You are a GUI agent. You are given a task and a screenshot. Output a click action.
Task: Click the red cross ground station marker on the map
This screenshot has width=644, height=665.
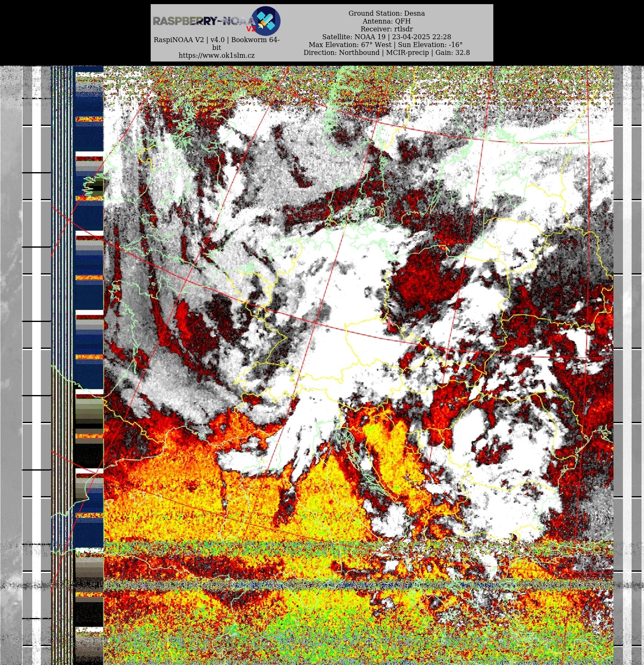(389, 324)
